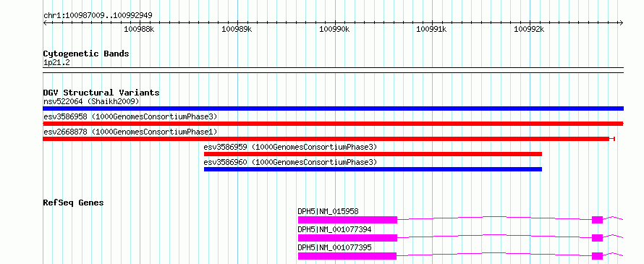Select the 1p21.2 band label
The height and width of the screenshot is (264, 644).
(57, 63)
